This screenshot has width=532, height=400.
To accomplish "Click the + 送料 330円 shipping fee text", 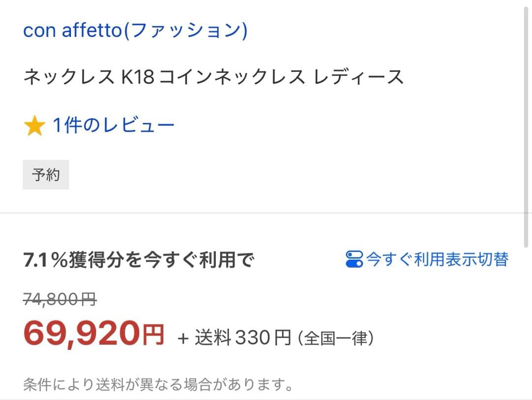I will 234,338.
